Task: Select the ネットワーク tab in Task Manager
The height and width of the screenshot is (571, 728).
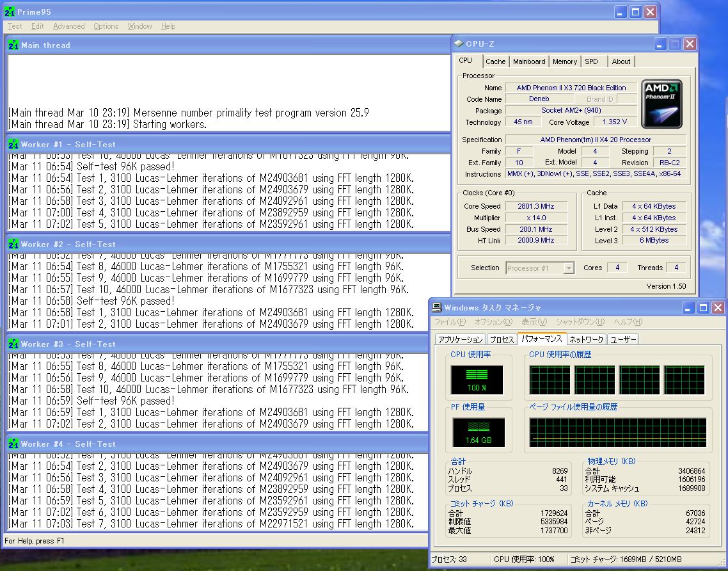Action: pyautogui.click(x=586, y=339)
